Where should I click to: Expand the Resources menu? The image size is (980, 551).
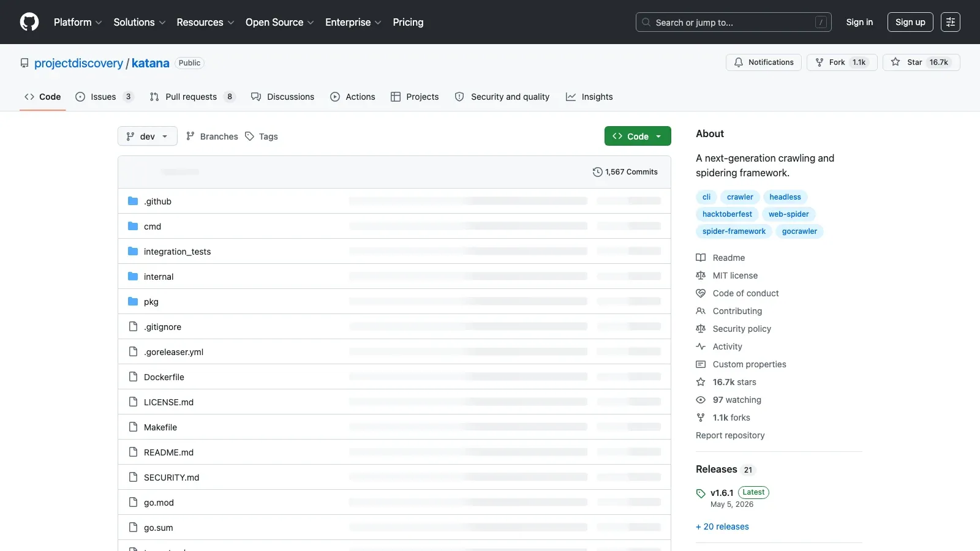coord(205,22)
